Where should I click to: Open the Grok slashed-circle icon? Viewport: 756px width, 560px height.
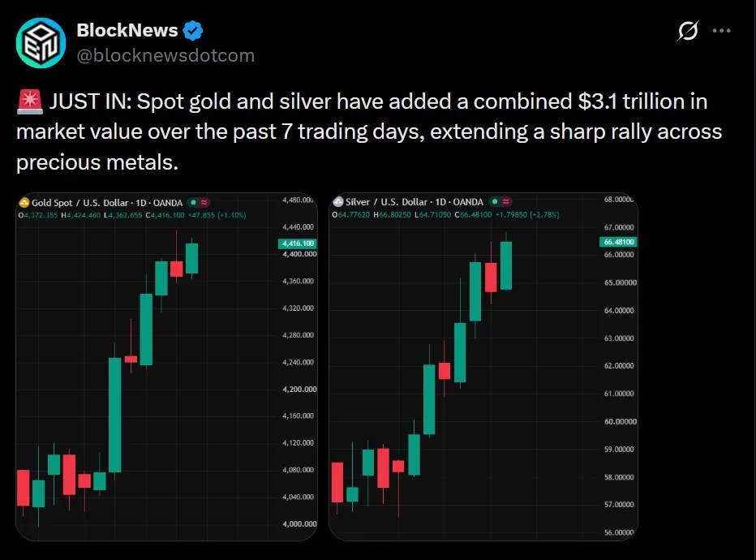point(688,30)
